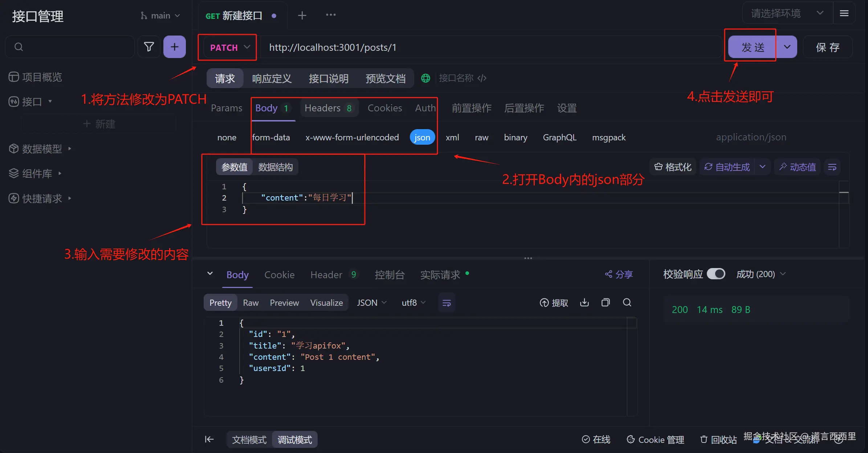Select the form-data body type
This screenshot has height=453, width=868.
tap(271, 137)
